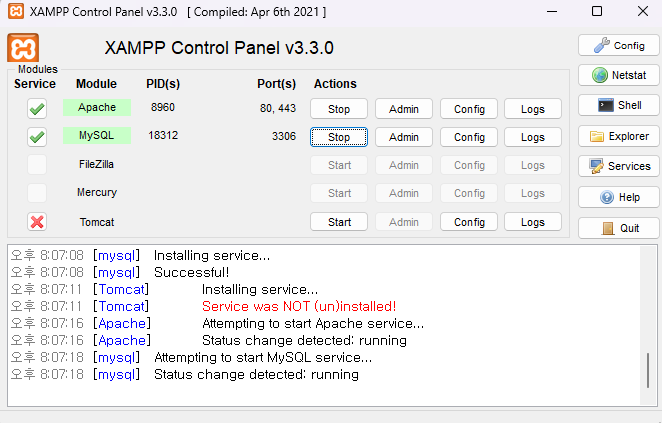Stop the MySQL module

(339, 137)
